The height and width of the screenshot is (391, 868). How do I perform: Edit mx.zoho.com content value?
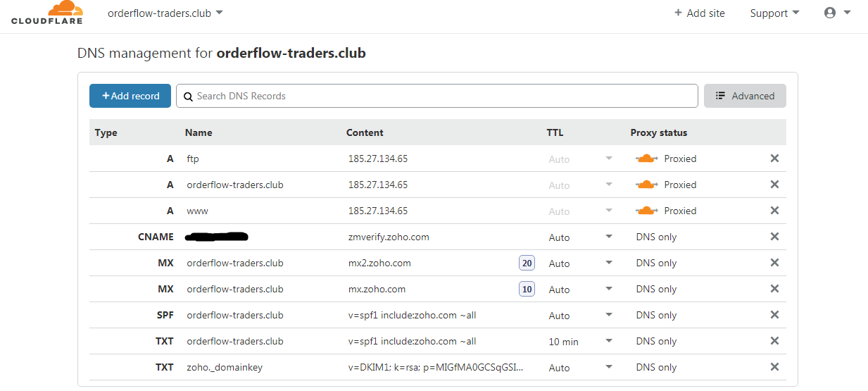[377, 289]
